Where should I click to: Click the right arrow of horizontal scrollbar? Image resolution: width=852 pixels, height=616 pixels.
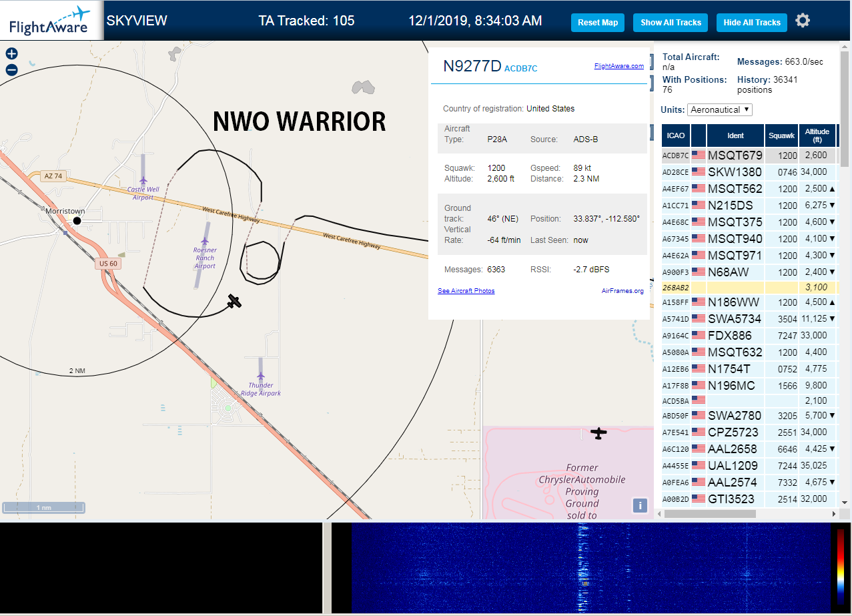833,514
